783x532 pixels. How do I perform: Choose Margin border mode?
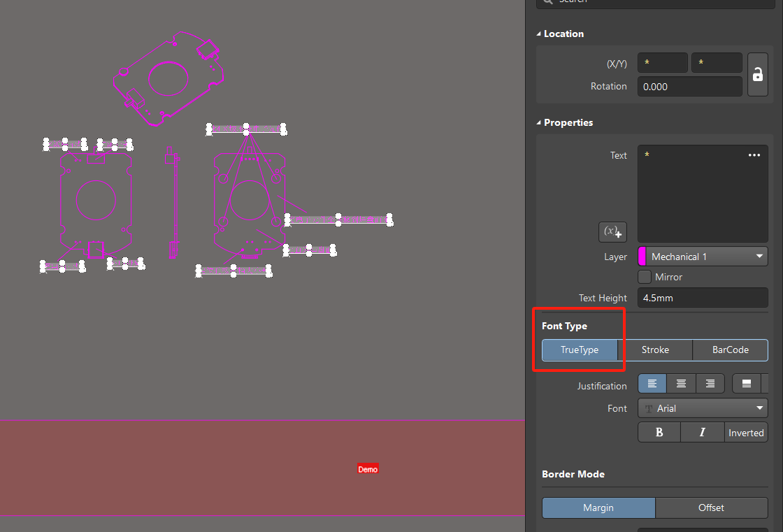[x=598, y=508]
